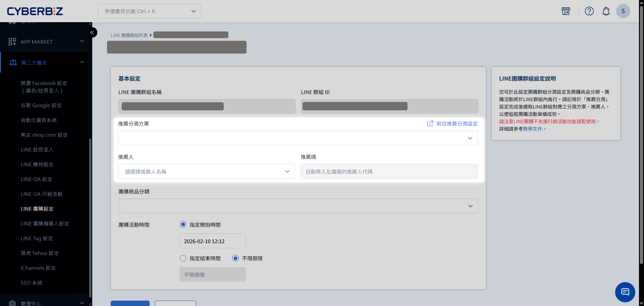Select the 指定開始時間 radio button
The width and height of the screenshot is (644, 306).
pyautogui.click(x=183, y=224)
